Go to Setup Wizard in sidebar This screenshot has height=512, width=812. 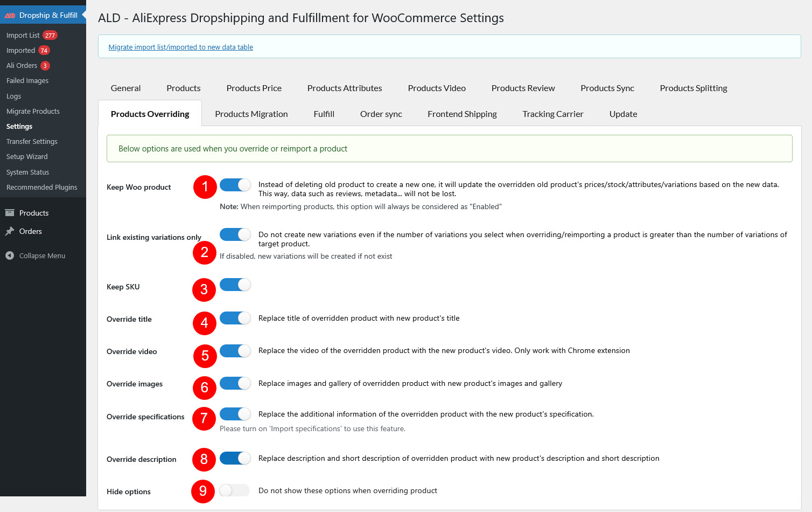(27, 157)
